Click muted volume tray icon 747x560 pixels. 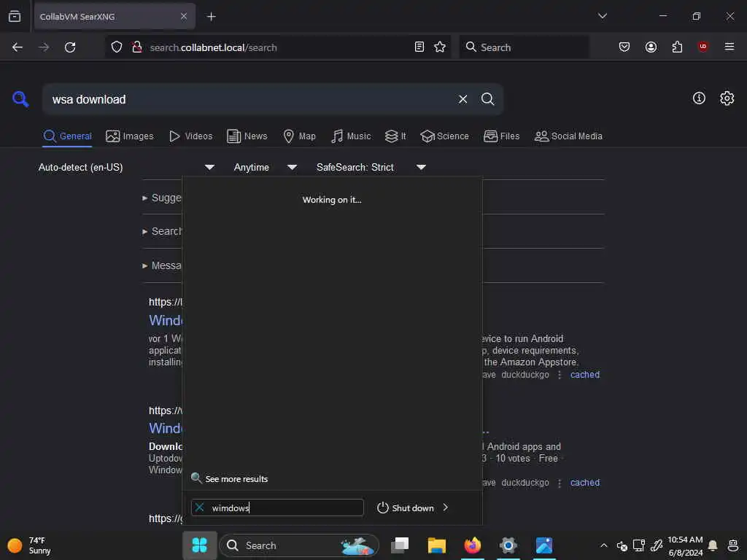pyautogui.click(x=622, y=545)
